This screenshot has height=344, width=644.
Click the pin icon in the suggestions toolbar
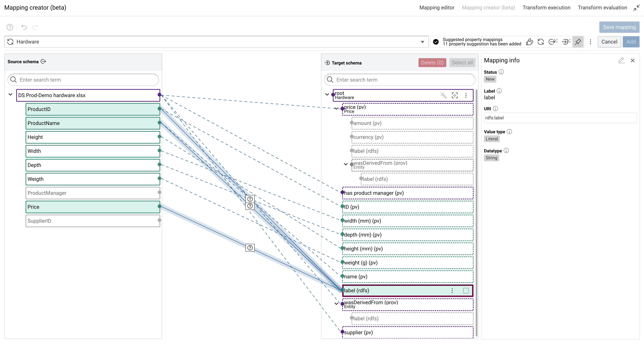[578, 42]
